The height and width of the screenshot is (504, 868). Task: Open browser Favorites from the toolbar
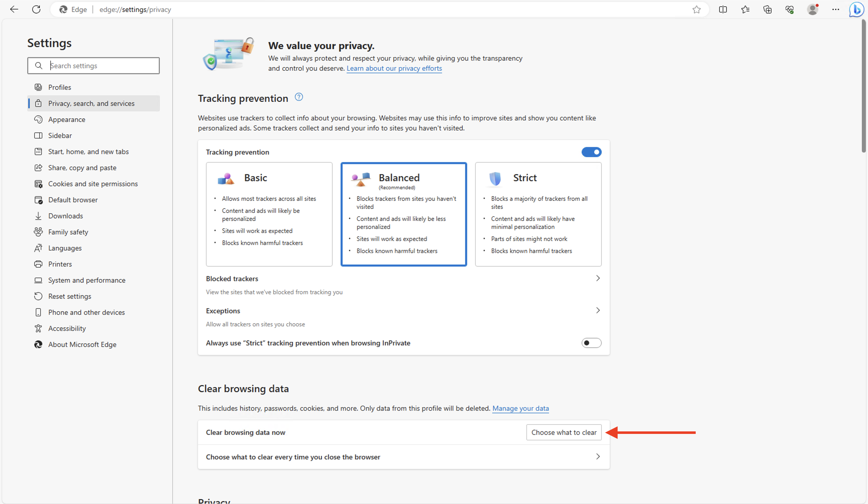coord(745,9)
